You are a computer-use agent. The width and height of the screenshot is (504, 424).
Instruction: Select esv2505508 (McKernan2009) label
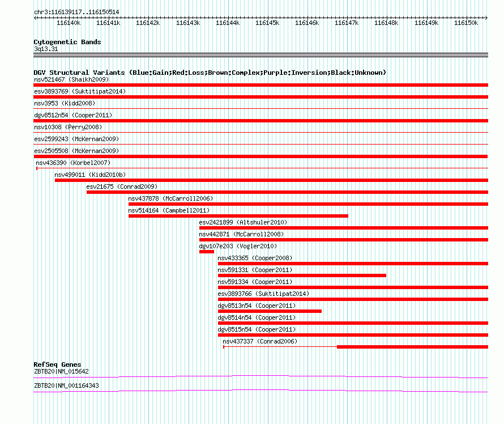tap(76, 151)
